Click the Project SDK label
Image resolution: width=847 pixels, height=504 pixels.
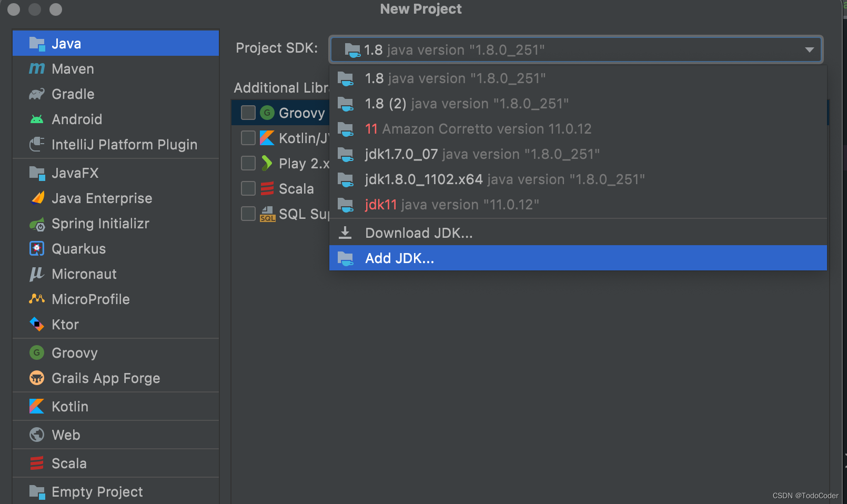click(x=277, y=48)
